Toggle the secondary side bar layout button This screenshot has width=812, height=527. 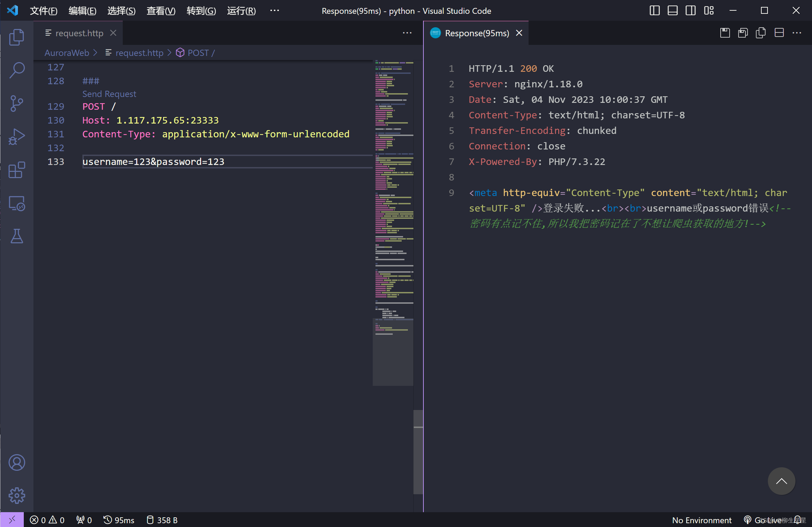click(690, 11)
